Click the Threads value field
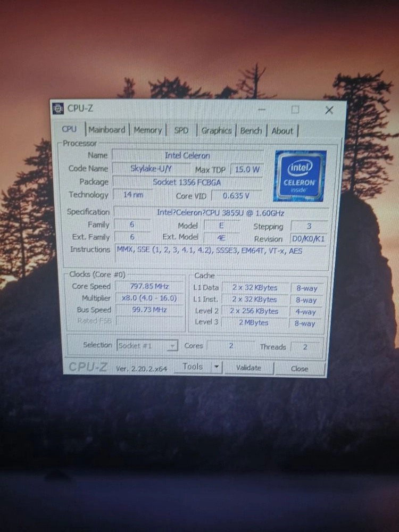The image size is (399, 532). tap(305, 347)
